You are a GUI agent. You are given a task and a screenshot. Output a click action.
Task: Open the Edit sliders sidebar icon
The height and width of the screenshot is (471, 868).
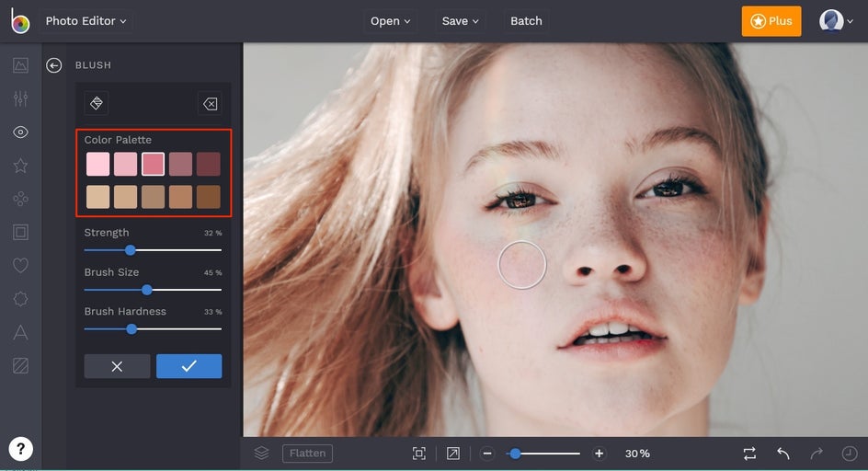tap(20, 98)
